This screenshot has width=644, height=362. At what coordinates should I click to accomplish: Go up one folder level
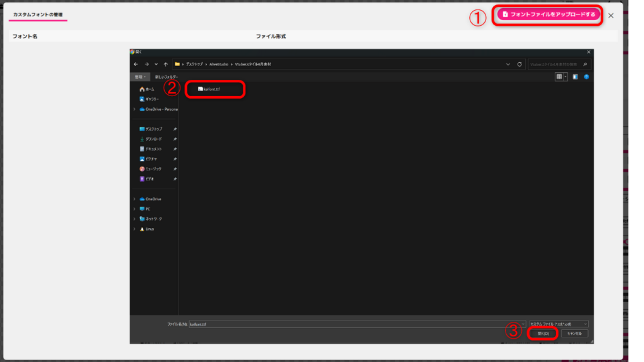[166, 64]
